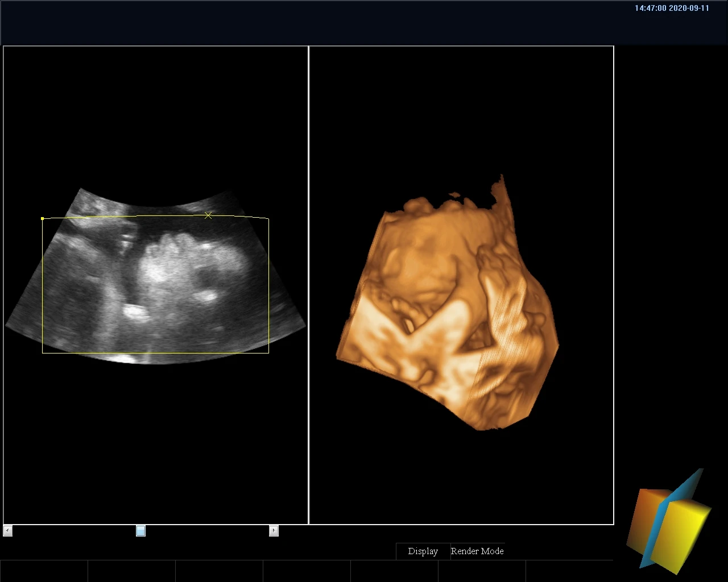Open the Render Mode tab
Image resolution: width=728 pixels, height=582 pixels.
click(477, 551)
